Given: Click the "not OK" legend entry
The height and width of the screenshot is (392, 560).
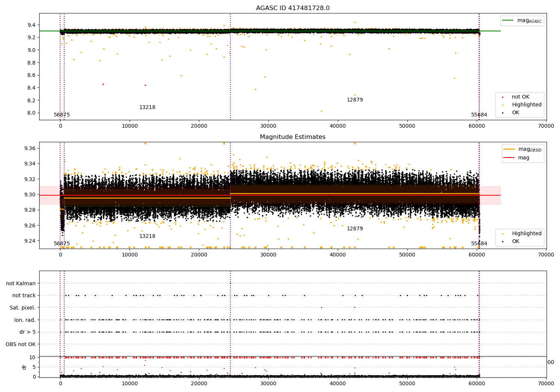Looking at the screenshot, I should pyautogui.click(x=520, y=97).
